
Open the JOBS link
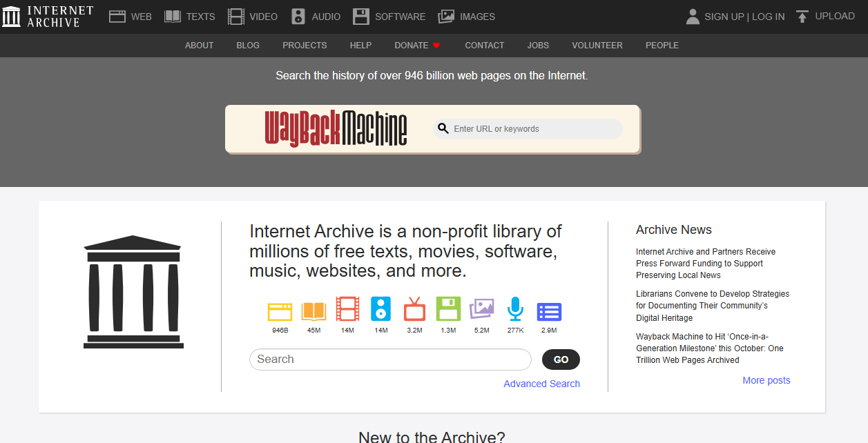(538, 46)
